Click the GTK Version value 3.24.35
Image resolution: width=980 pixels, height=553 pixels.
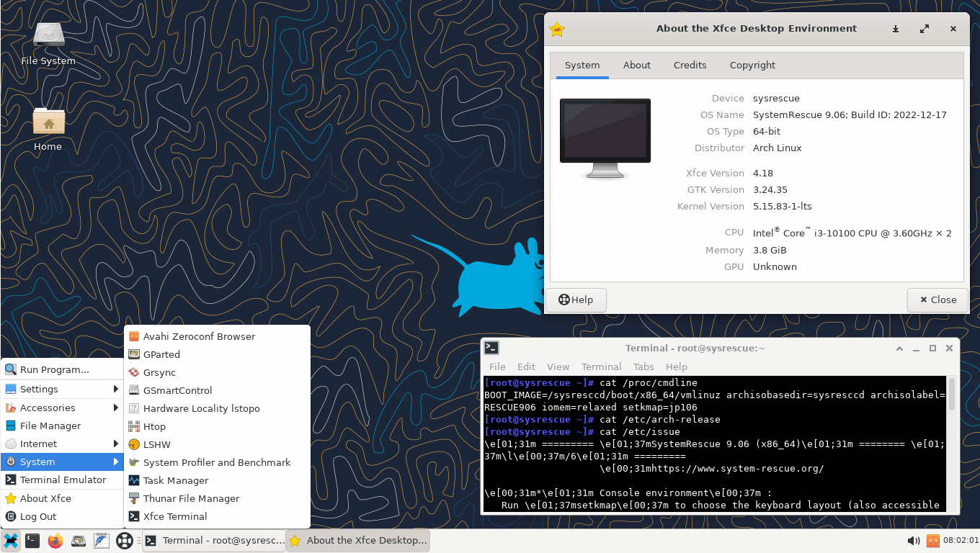coord(770,189)
